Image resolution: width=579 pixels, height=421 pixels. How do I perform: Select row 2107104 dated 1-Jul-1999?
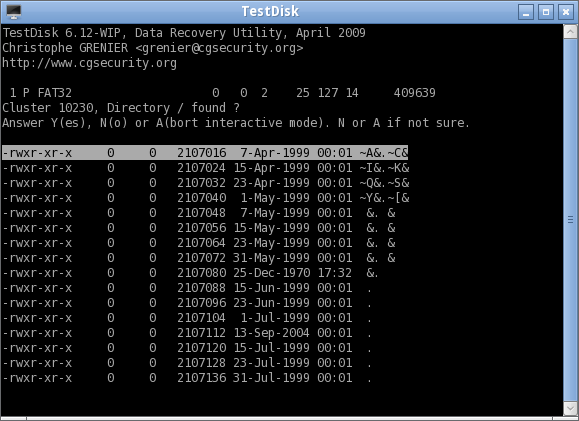[187, 318]
